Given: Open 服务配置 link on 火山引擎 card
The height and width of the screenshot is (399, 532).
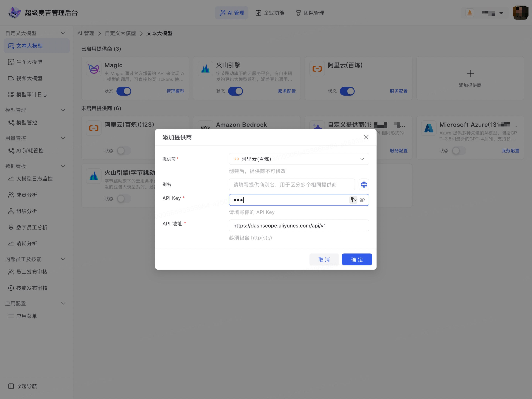Looking at the screenshot, I should 287,91.
